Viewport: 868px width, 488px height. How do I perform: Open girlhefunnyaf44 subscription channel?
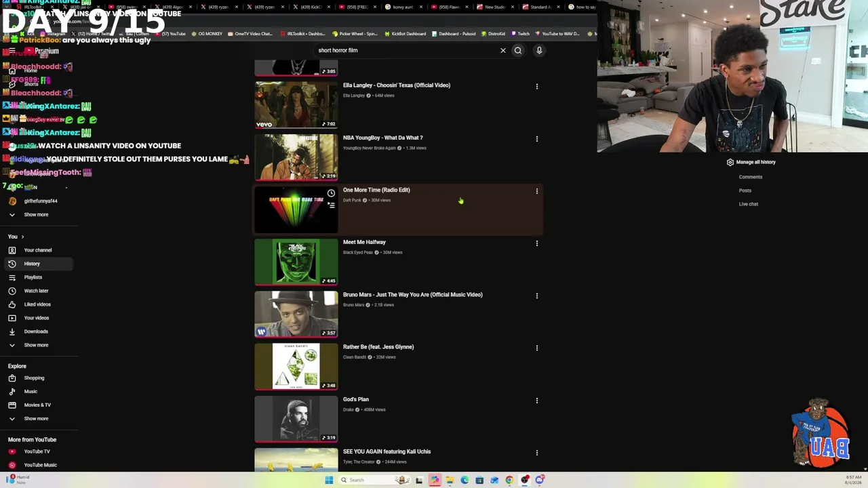pyautogui.click(x=37, y=201)
